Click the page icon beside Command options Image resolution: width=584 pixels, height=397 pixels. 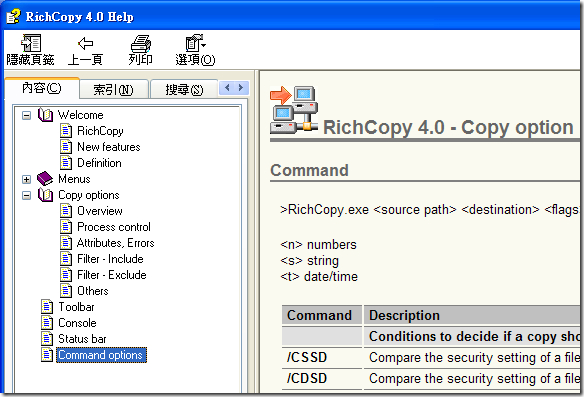[x=47, y=355]
